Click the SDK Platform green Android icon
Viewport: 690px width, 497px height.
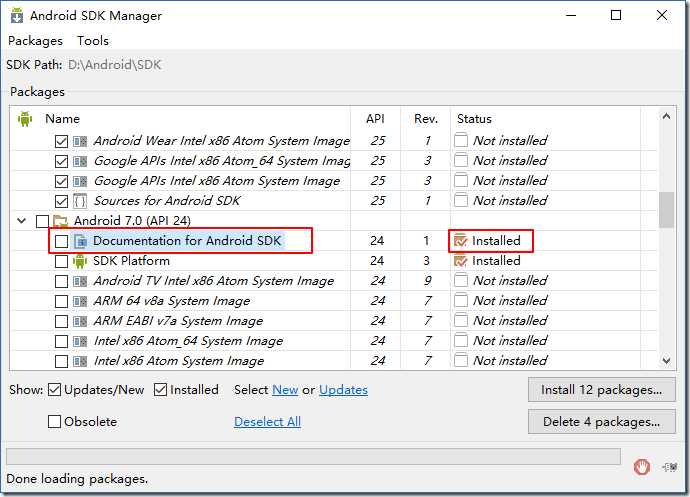80,261
